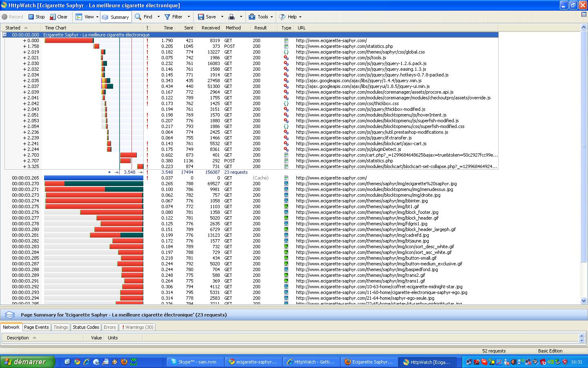Click type icon of thickbox.css row

point(286,103)
